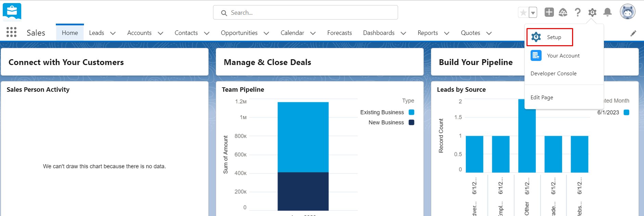Click the pencil icon to edit navigation
Screen dimensions: 644x216
633,33
